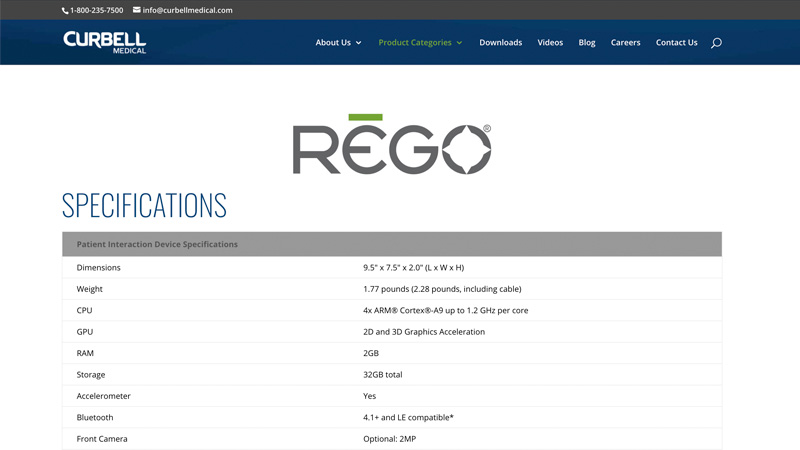Select the 4.1+ and LE compatible value
The height and width of the screenshot is (450, 800).
coord(408,417)
